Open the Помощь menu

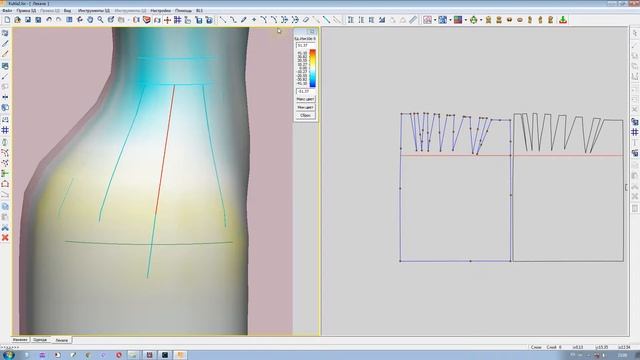[x=183, y=10]
